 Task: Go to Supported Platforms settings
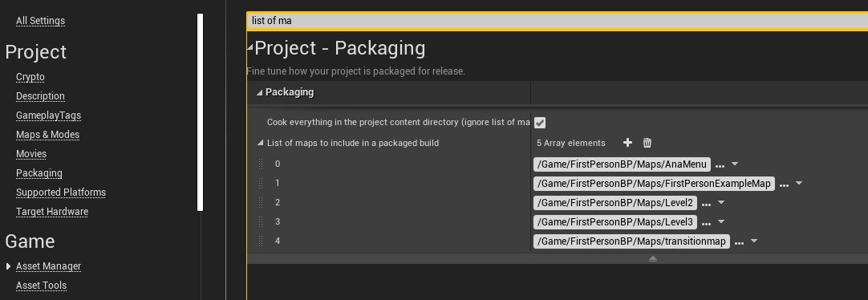[x=61, y=192]
